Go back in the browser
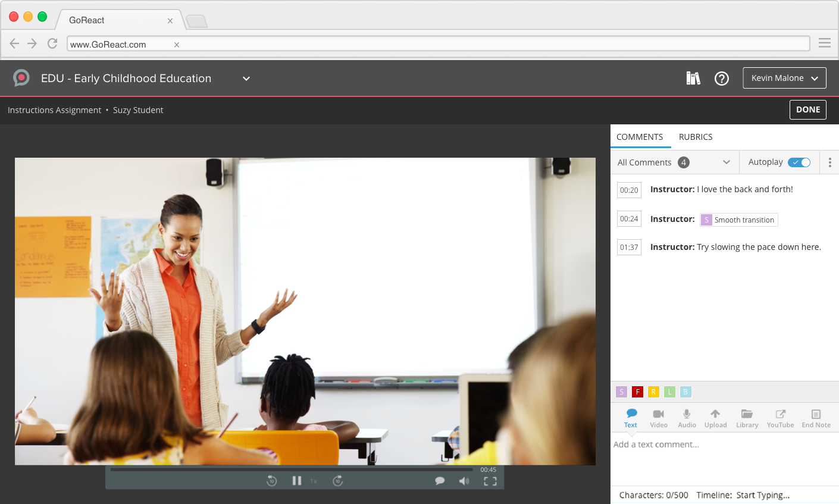Viewport: 839px width, 504px height. pyautogui.click(x=14, y=43)
